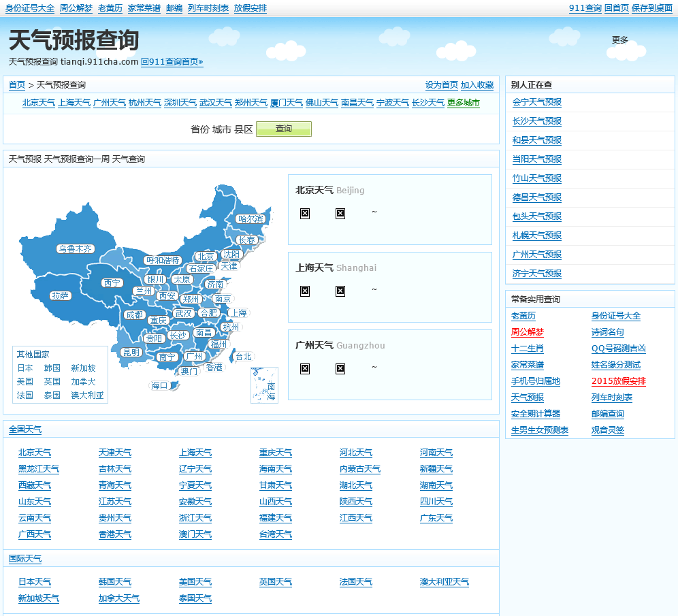The height and width of the screenshot is (616, 678).
Task: Open 台湾天气 link
Action: click(276, 534)
